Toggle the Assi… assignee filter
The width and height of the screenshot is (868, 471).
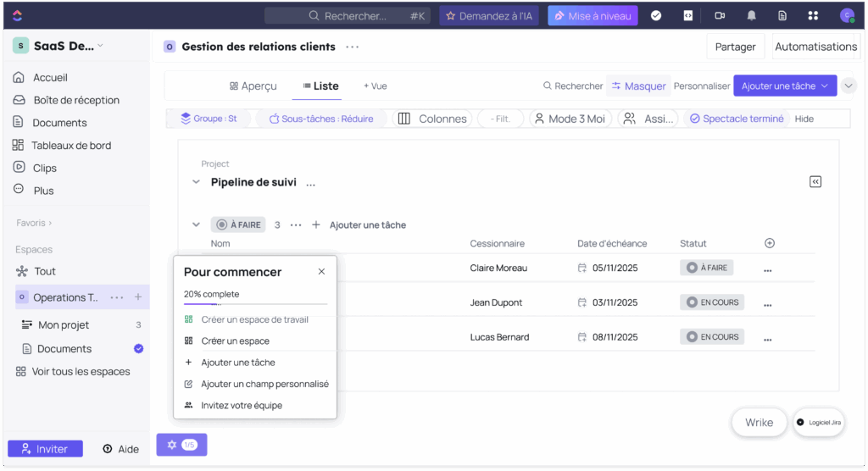[x=648, y=119]
